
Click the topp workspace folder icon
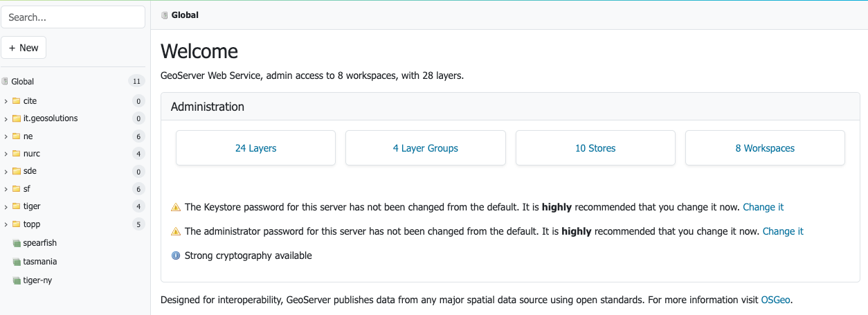pyautogui.click(x=16, y=224)
